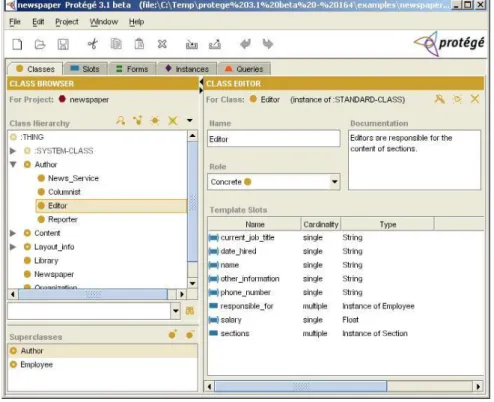Click the X icon in Class Editor header
The width and height of the screenshot is (494, 402).
pos(475,99)
